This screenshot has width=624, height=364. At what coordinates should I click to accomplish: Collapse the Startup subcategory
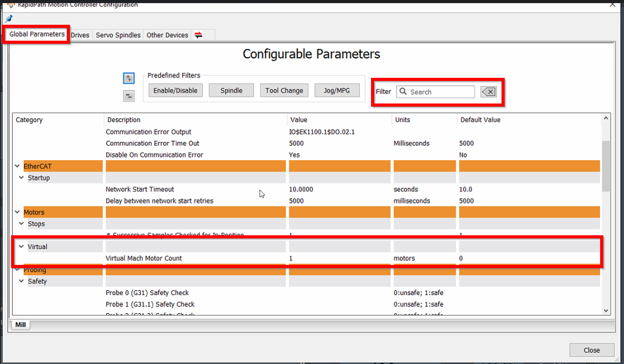pyautogui.click(x=21, y=178)
